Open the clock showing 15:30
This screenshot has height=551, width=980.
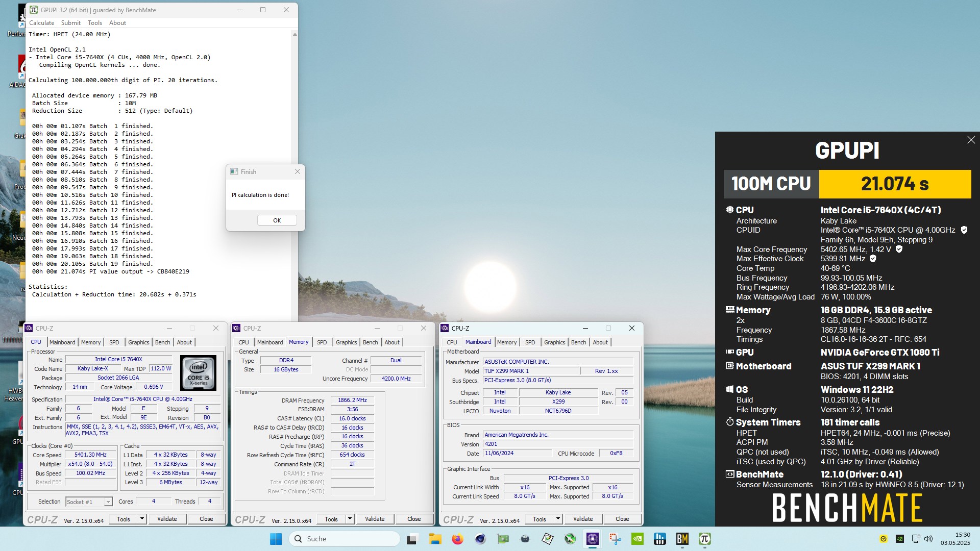[x=955, y=539]
